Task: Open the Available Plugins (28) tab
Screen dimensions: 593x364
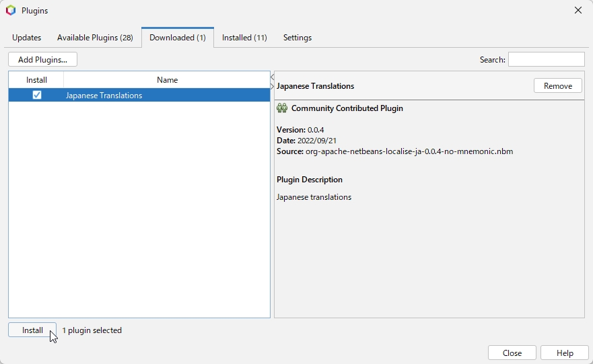Action: [95, 38]
